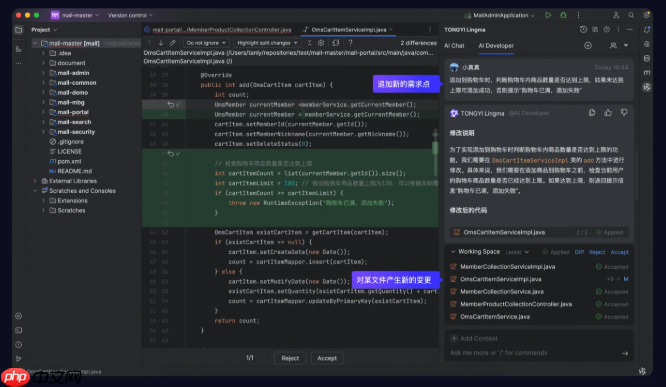
Task: Open Lingma chat history clock icon
Action: click(x=583, y=30)
